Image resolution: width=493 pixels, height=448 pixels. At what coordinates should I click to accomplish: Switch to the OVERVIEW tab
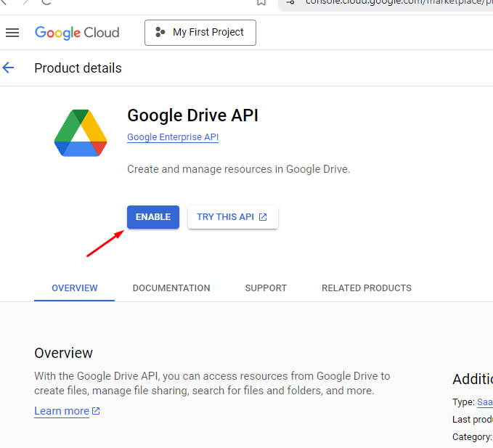(75, 288)
